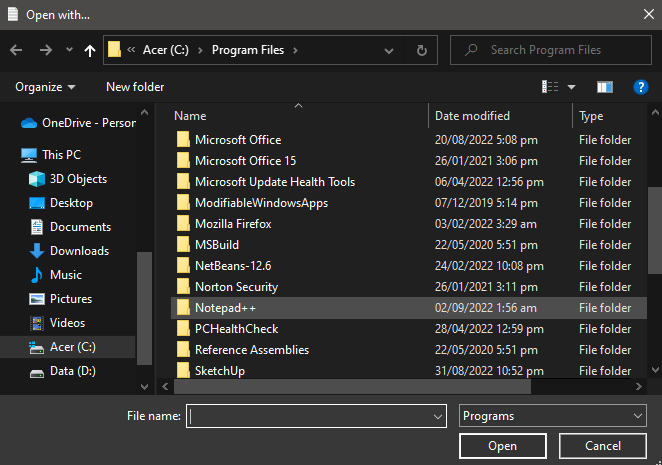Screen dimensions: 662x465
Task: Select the Norton Security folder icon
Action: pyautogui.click(x=183, y=287)
